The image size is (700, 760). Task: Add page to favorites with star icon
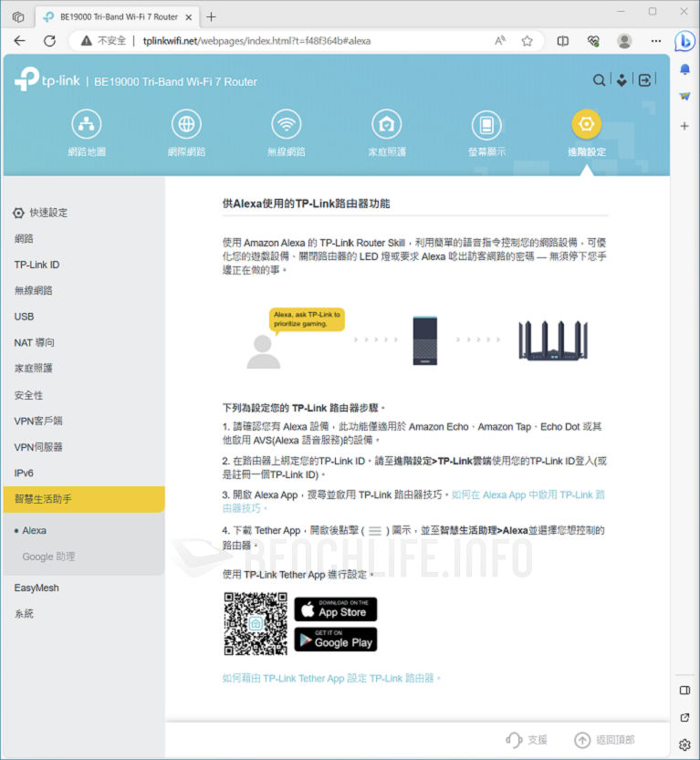click(x=527, y=41)
